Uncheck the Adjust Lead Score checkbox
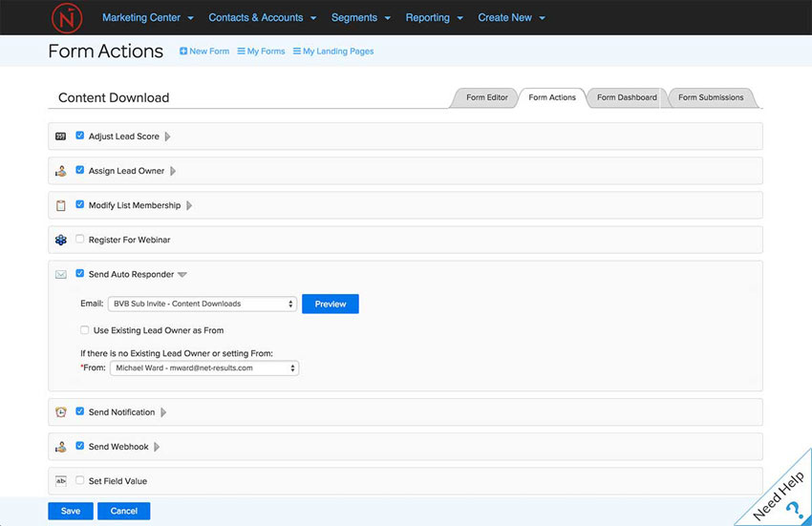Viewport: 812px width, 526px height. pyautogui.click(x=80, y=136)
